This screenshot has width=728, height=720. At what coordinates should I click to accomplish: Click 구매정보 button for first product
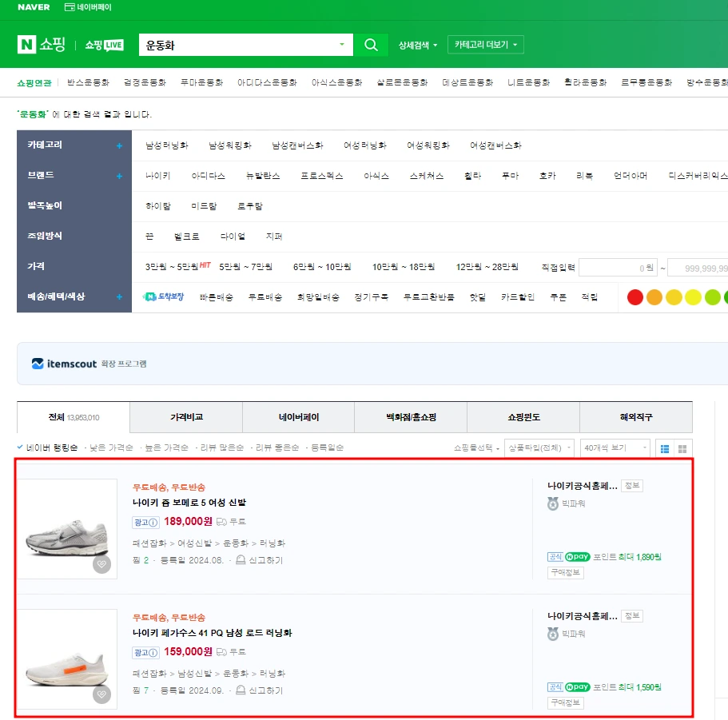(x=566, y=572)
